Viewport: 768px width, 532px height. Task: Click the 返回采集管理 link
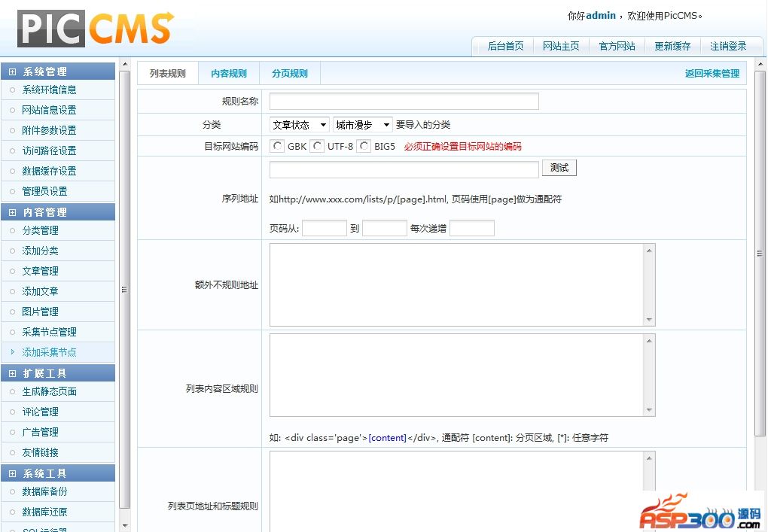pyautogui.click(x=712, y=74)
